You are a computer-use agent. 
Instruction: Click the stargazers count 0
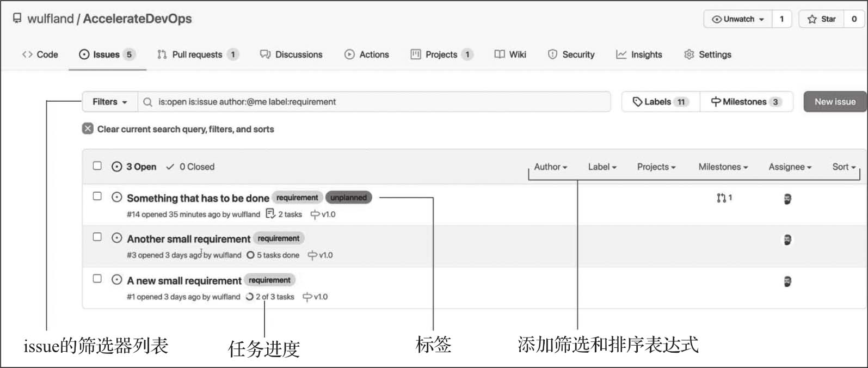click(x=854, y=19)
